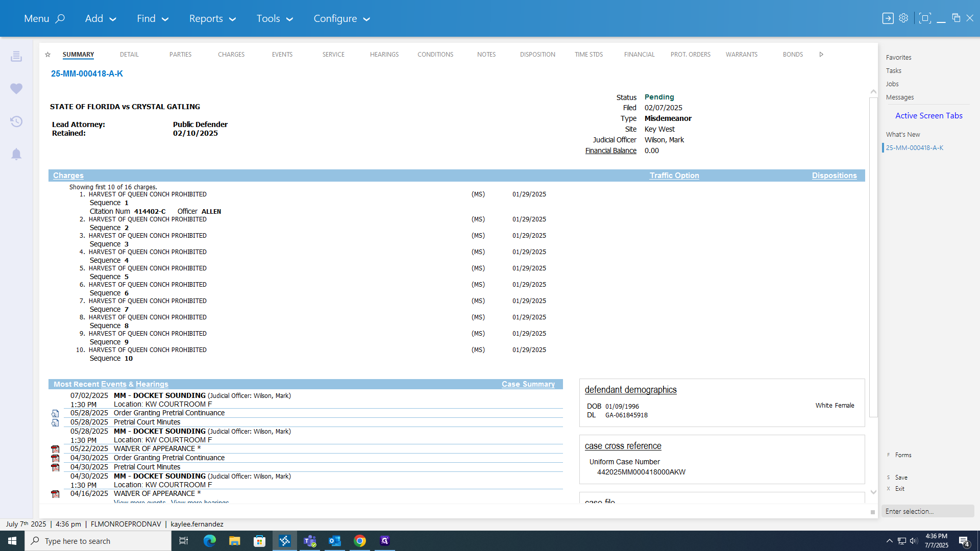Show hidden system tray icons chevron

890,541
